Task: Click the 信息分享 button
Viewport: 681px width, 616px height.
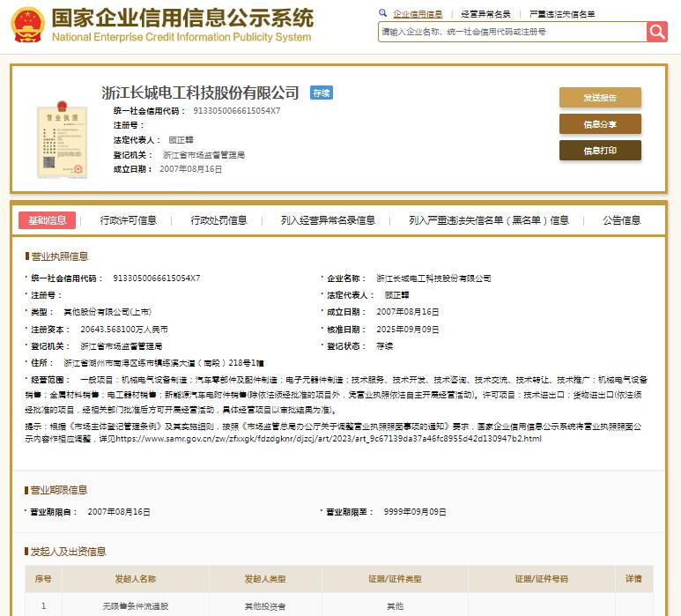Action: pos(600,124)
